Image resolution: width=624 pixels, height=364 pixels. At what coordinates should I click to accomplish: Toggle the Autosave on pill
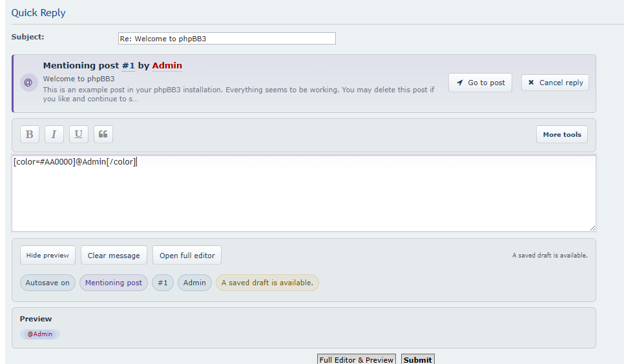(x=48, y=283)
